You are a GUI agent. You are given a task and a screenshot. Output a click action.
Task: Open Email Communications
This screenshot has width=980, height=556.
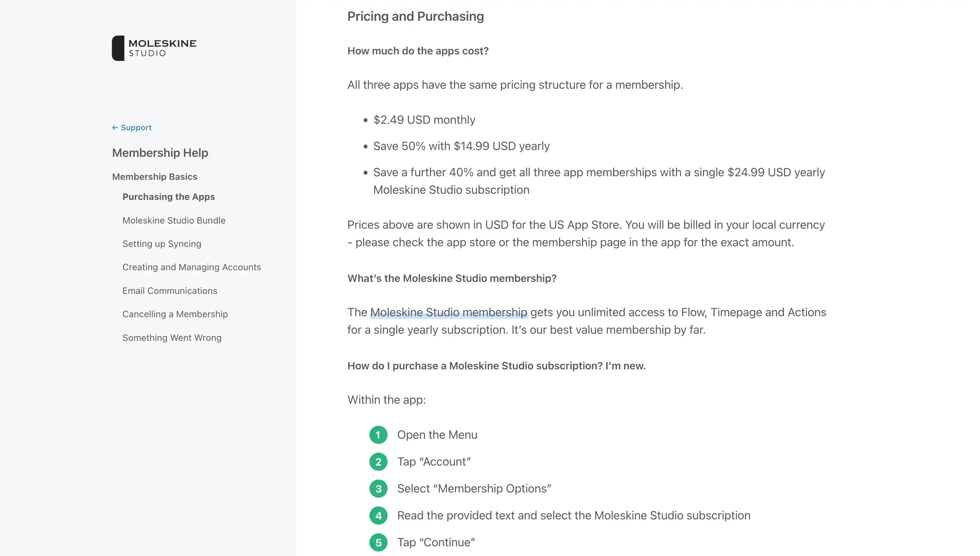[169, 291]
